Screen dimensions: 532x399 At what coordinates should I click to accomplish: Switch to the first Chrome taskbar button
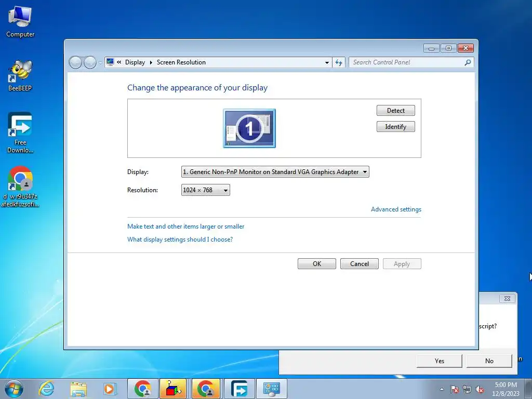pos(143,389)
